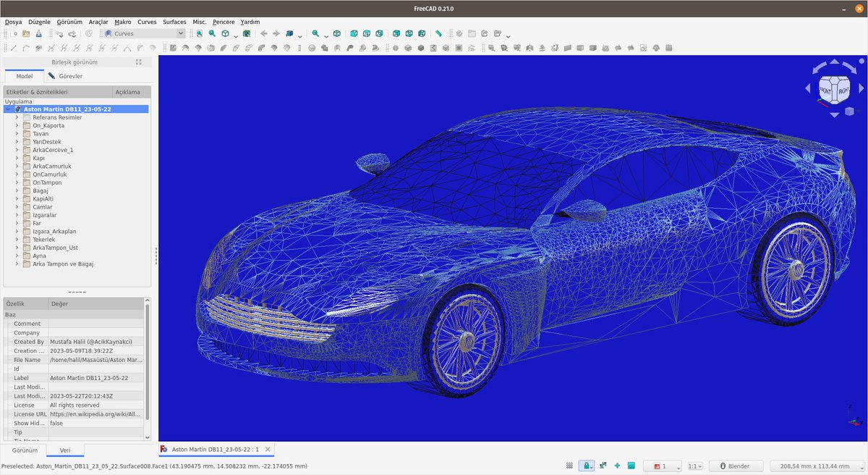
Task: Open the Görünüm menu
Action: [x=69, y=22]
